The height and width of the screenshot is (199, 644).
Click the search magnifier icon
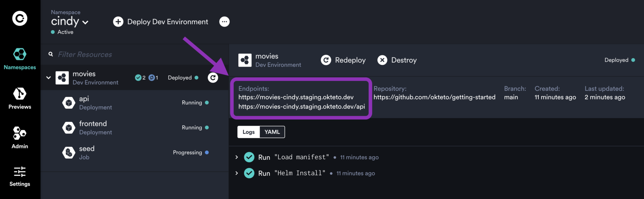coord(50,54)
